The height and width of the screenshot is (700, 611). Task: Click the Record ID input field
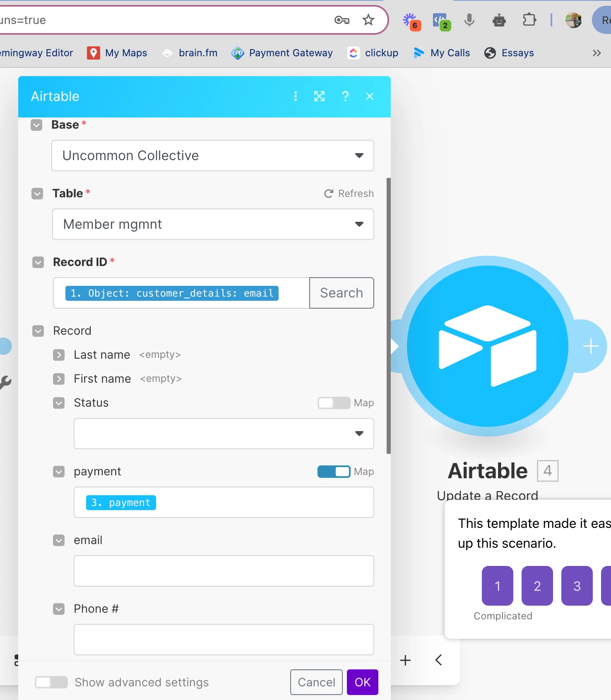[181, 293]
